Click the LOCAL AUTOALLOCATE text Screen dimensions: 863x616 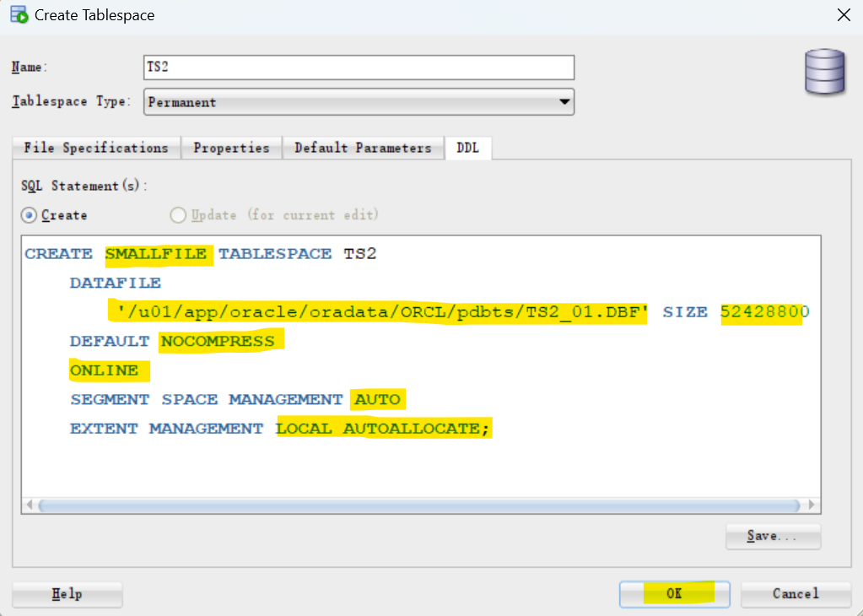pyautogui.click(x=378, y=429)
